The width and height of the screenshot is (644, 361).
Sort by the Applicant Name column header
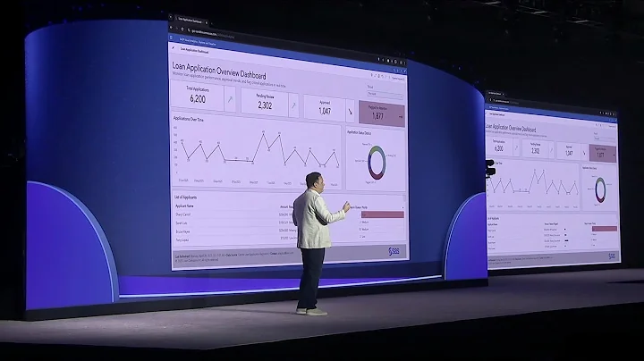184,206
